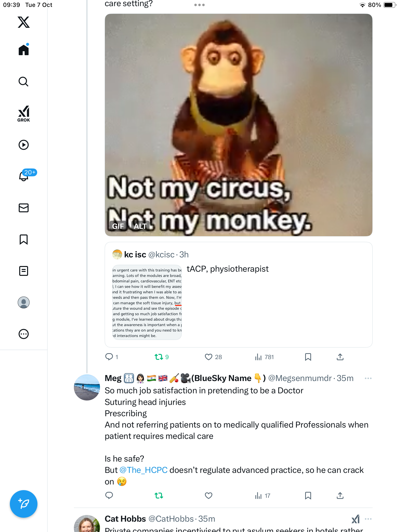Image resolution: width=399 pixels, height=532 pixels.
Task: Open sidebar Bookmarks page
Action: click(x=24, y=239)
